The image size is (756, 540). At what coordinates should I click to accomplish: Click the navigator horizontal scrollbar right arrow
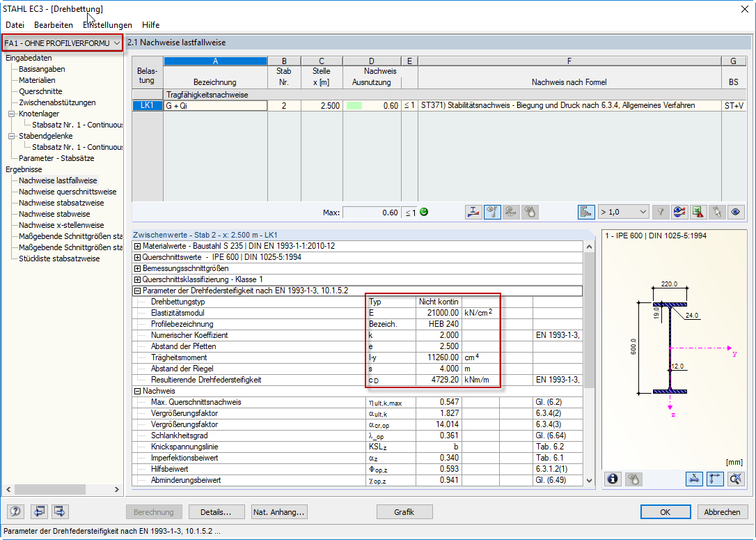click(117, 489)
